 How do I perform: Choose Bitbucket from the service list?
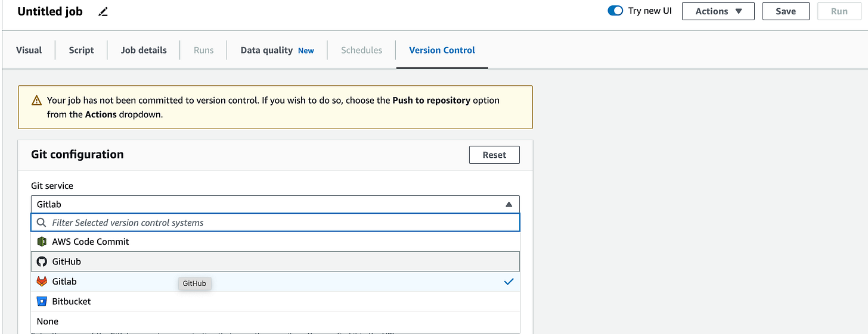pos(275,301)
